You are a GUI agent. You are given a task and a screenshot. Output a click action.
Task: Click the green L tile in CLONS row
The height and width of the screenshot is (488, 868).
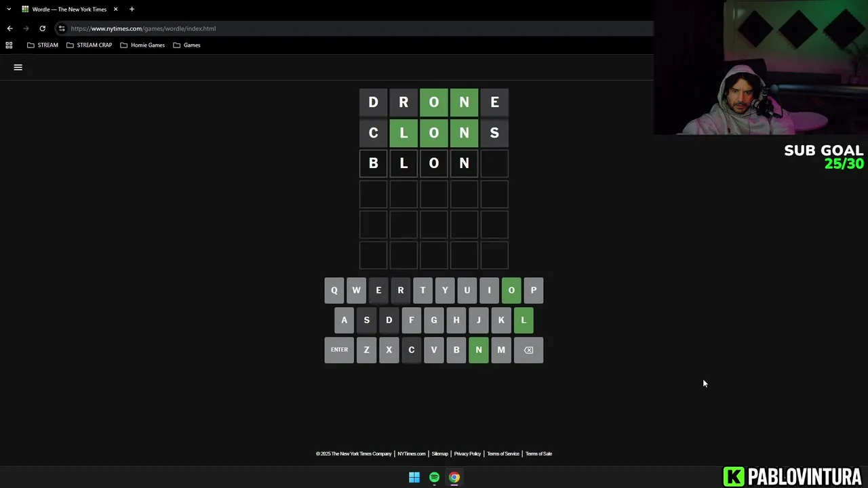[x=403, y=133]
